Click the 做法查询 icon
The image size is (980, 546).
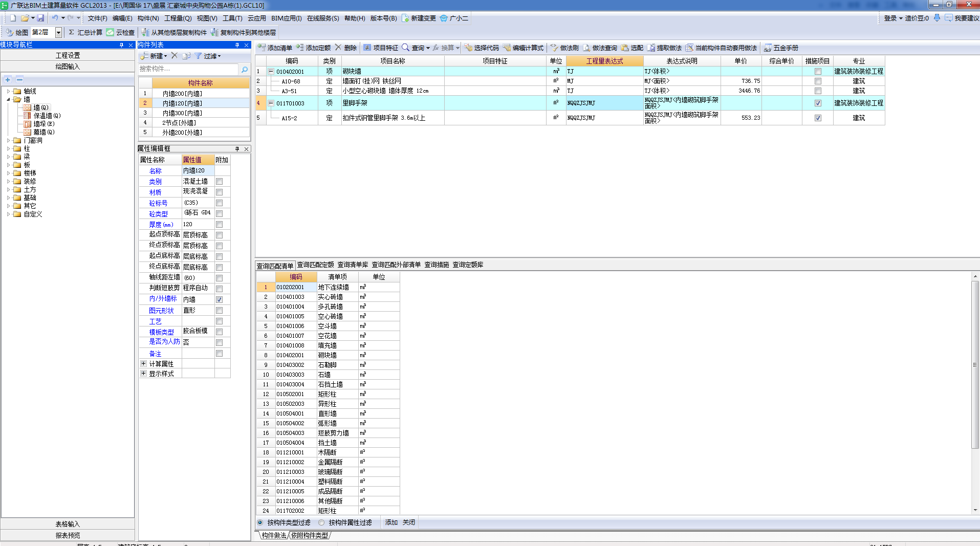[586, 48]
